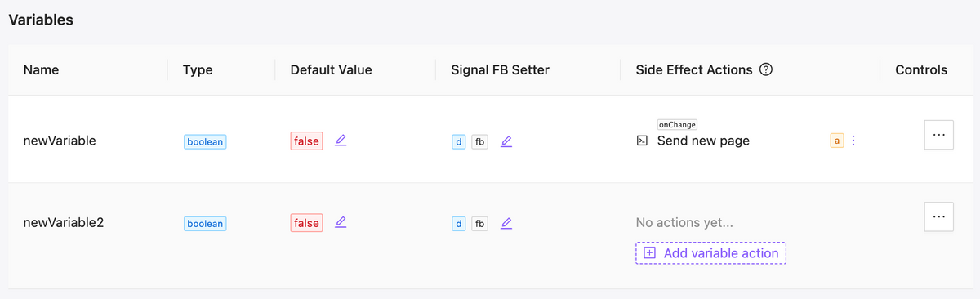Viewport: 980px width, 299px height.
Task: Click boolean type tag of newVariable
Action: point(205,141)
